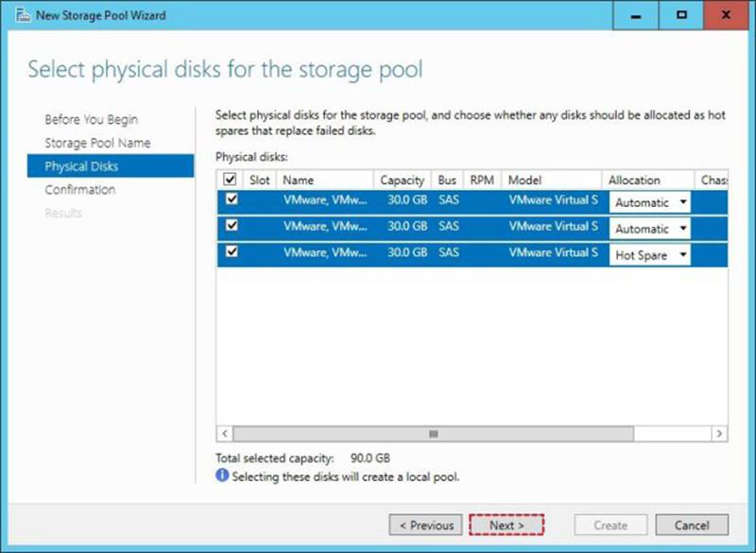Go to Before You Begin step
Viewport: 756px width, 553px height.
click(x=92, y=120)
